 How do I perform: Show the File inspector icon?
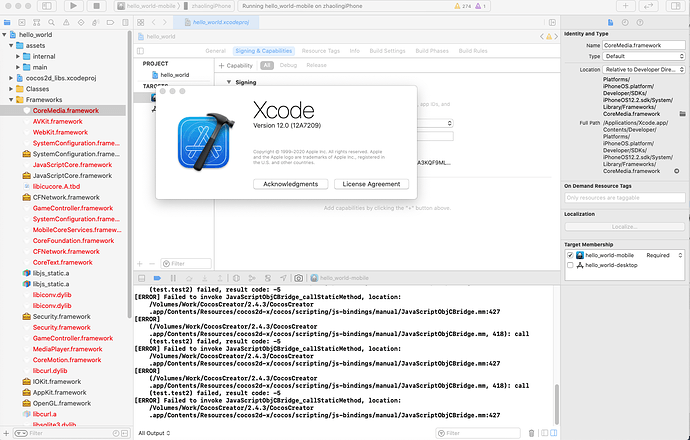[x=610, y=22]
